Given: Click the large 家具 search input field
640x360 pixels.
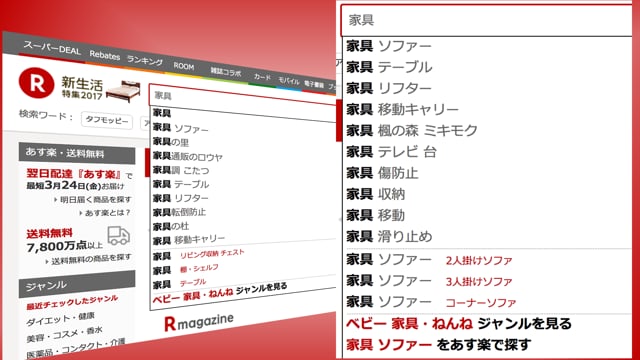Looking at the screenshot, I should pos(487,20).
